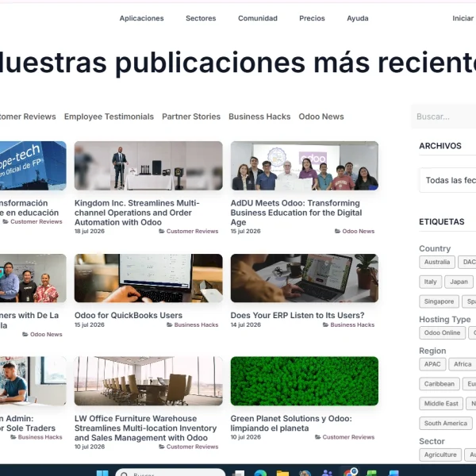This screenshot has width=476, height=476.
Task: Open Does Your ERP Listen thumbnail
Action: (305, 278)
